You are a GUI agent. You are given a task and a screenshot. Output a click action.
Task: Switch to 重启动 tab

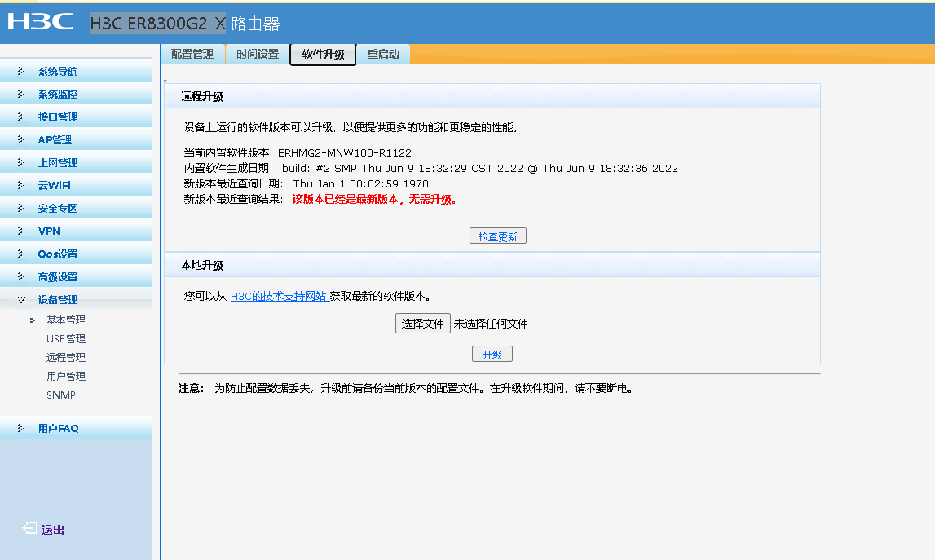383,55
